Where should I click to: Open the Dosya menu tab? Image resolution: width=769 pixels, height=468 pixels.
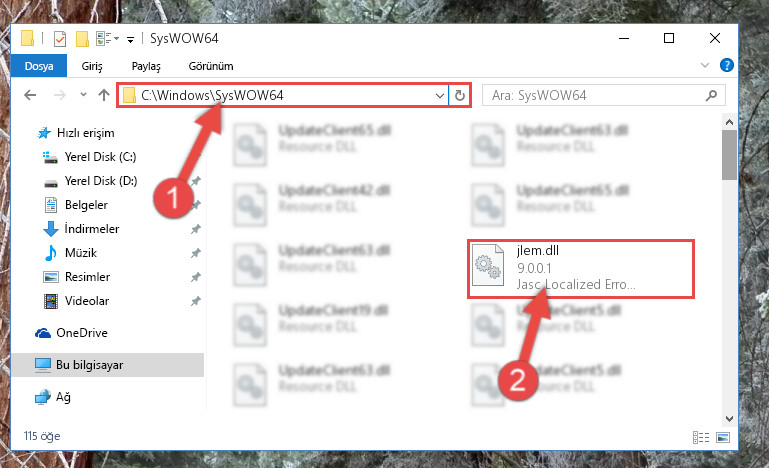tap(39, 66)
